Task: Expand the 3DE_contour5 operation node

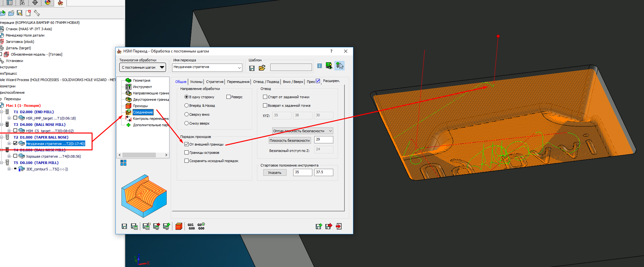Action: [9, 169]
